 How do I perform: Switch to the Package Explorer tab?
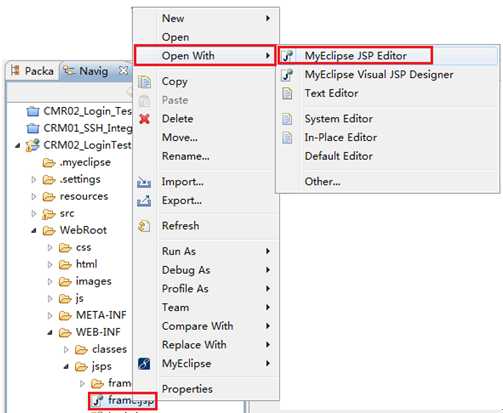33,71
